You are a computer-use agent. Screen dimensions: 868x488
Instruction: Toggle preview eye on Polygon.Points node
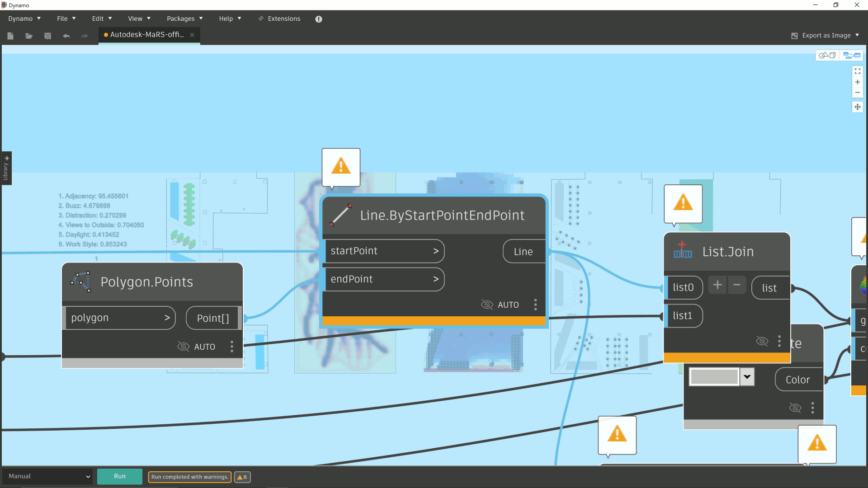(x=183, y=347)
